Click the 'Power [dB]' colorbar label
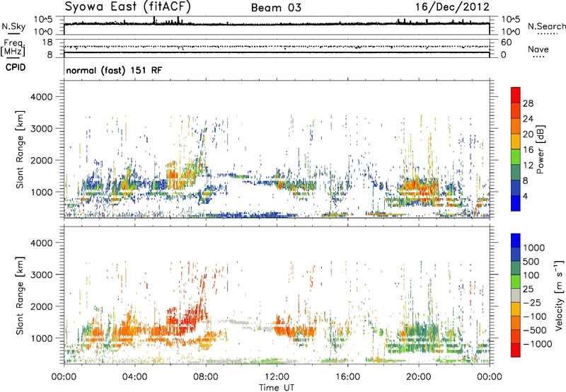Viewport: 566px width, 392px height. pos(539,149)
